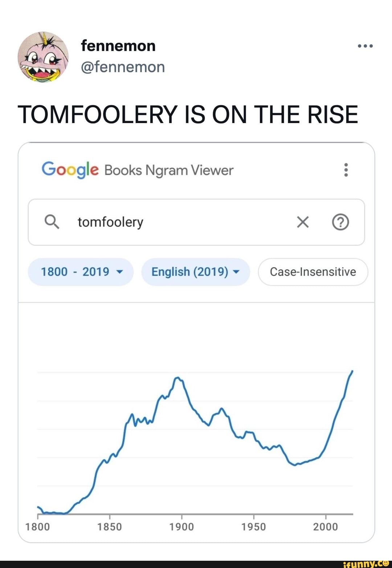Click the tweet text TOMFOOLERY IS ON THE RISE

[188, 114]
